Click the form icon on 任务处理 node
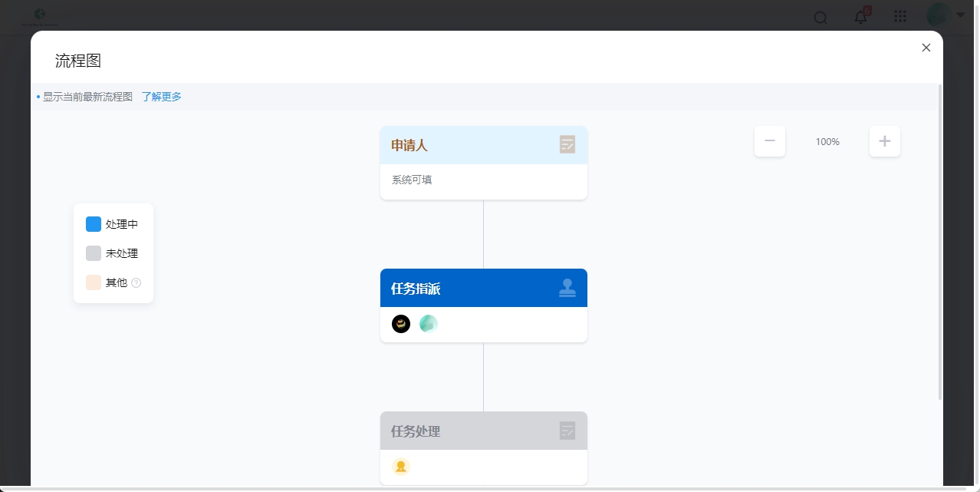 [567, 431]
